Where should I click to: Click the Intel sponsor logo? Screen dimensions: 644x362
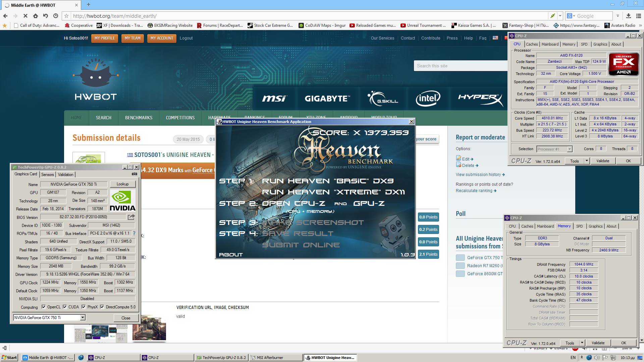tap(428, 98)
